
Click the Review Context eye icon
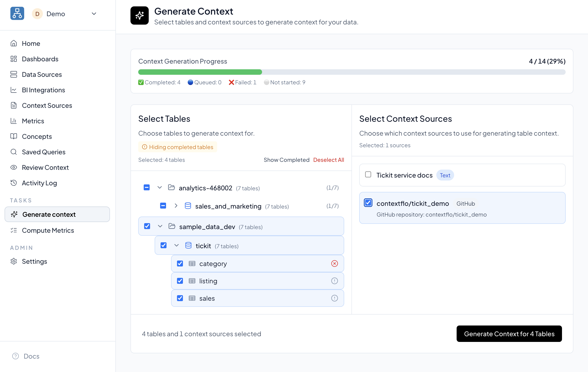pos(14,168)
